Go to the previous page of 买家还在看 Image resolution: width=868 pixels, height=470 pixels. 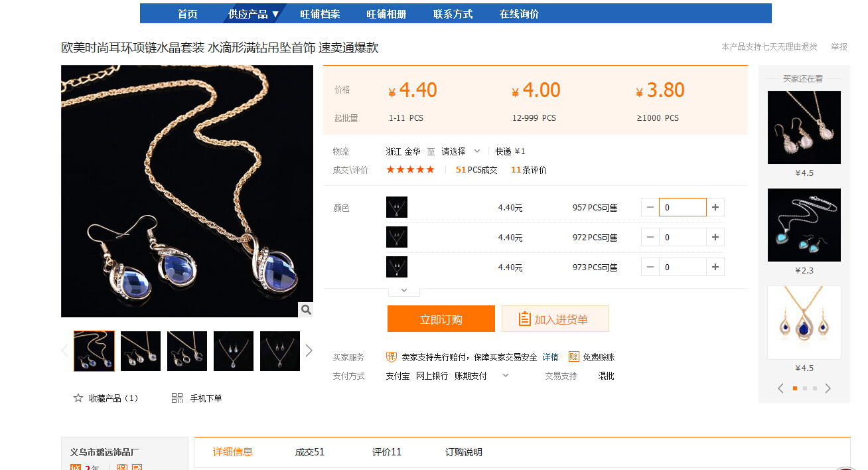(x=780, y=388)
